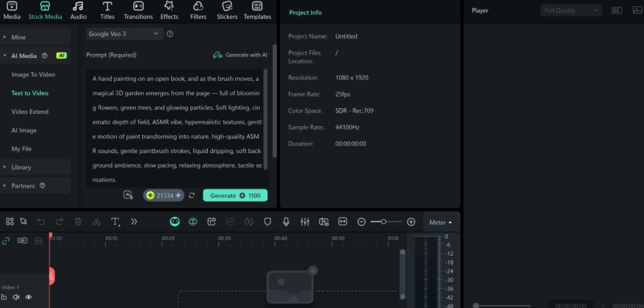Open the player scope view icon
Viewport: 644px width, 308px height.
[x=638, y=10]
